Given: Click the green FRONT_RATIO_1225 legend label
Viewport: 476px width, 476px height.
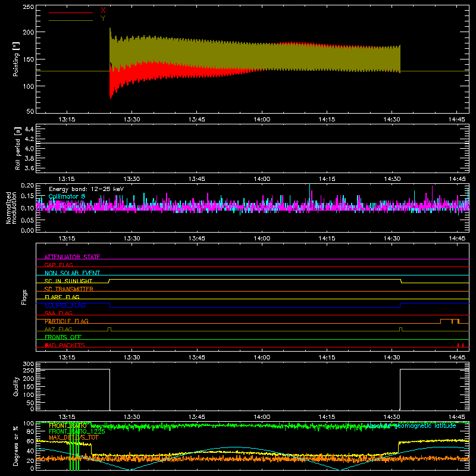Looking at the screenshot, I should pos(77,431).
